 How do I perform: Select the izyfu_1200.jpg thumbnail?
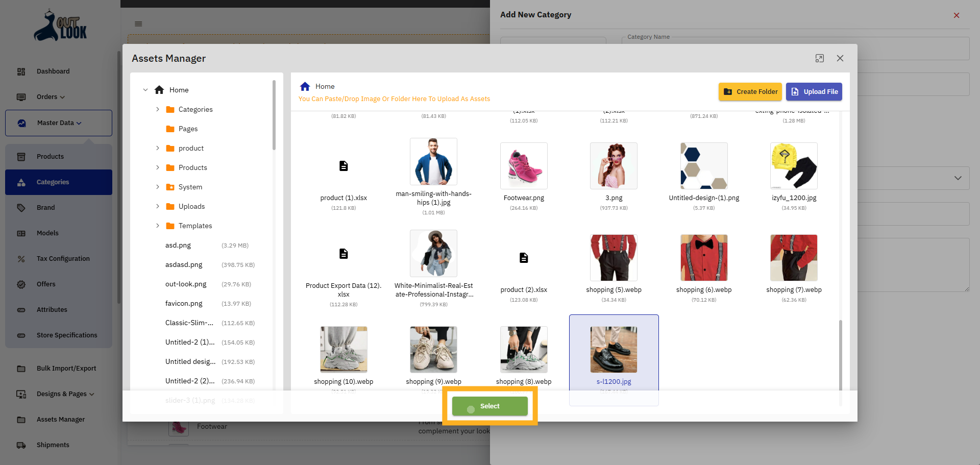point(794,166)
